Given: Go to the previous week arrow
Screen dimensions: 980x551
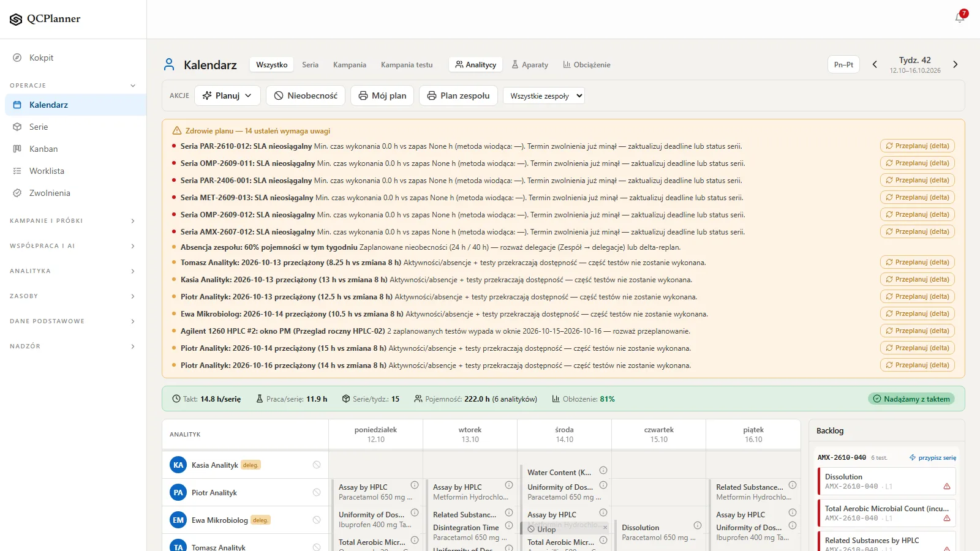Looking at the screenshot, I should coord(875,64).
